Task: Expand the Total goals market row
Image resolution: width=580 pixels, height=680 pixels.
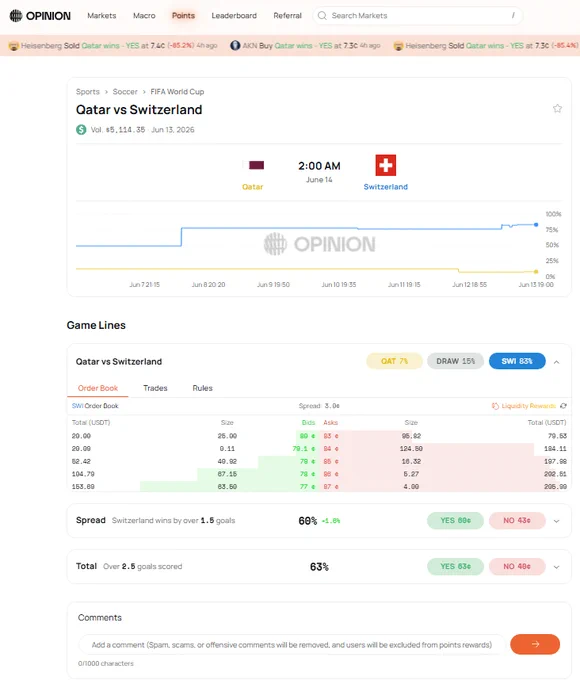Action: point(557,567)
